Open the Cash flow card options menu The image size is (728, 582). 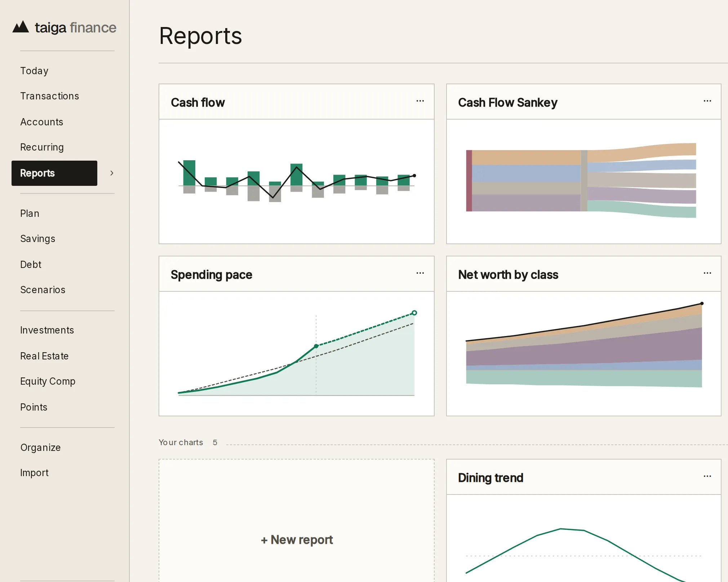[420, 101]
